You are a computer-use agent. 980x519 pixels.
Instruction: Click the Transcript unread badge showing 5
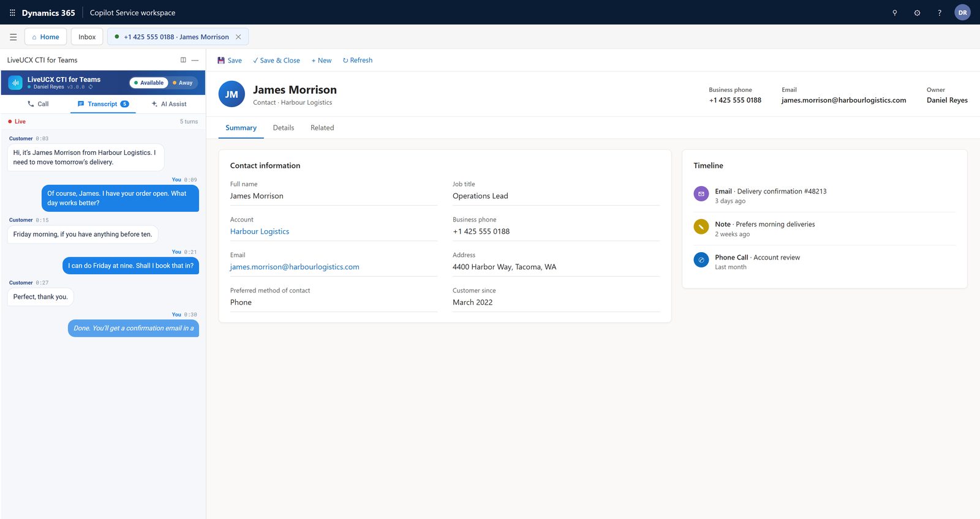(x=124, y=104)
